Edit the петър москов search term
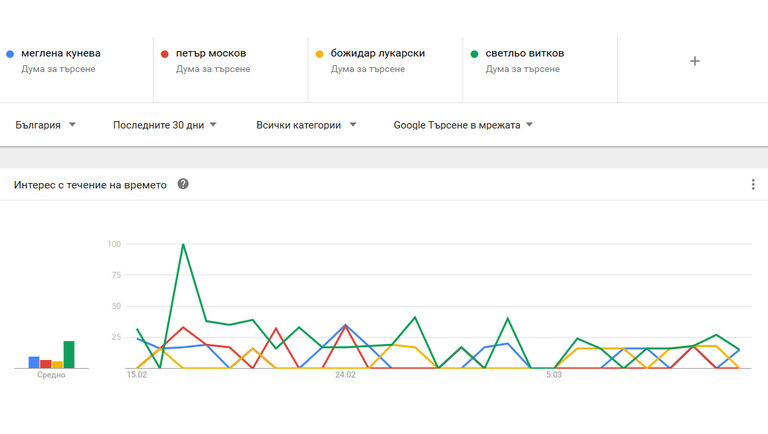Screen dimensions: 768x434 (x=211, y=54)
